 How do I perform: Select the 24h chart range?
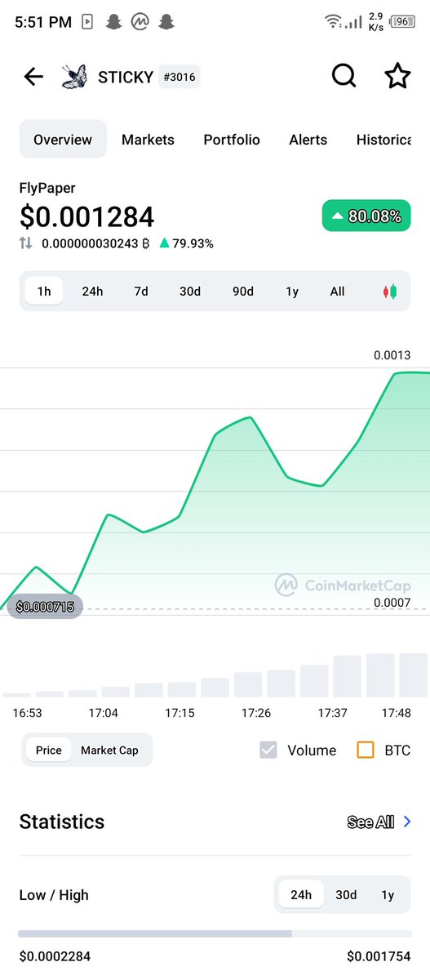(x=92, y=292)
